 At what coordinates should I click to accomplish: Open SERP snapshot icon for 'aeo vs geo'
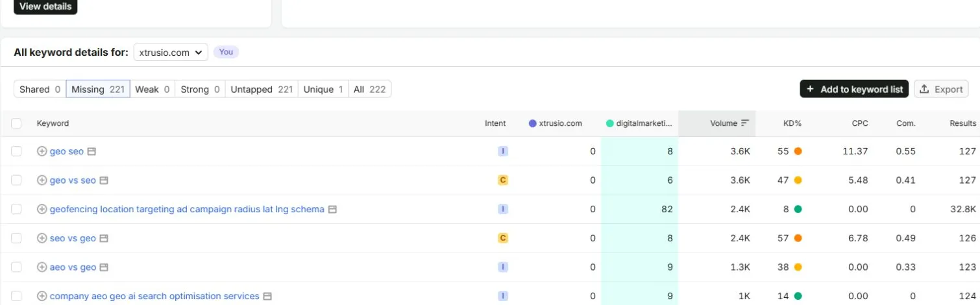(104, 267)
